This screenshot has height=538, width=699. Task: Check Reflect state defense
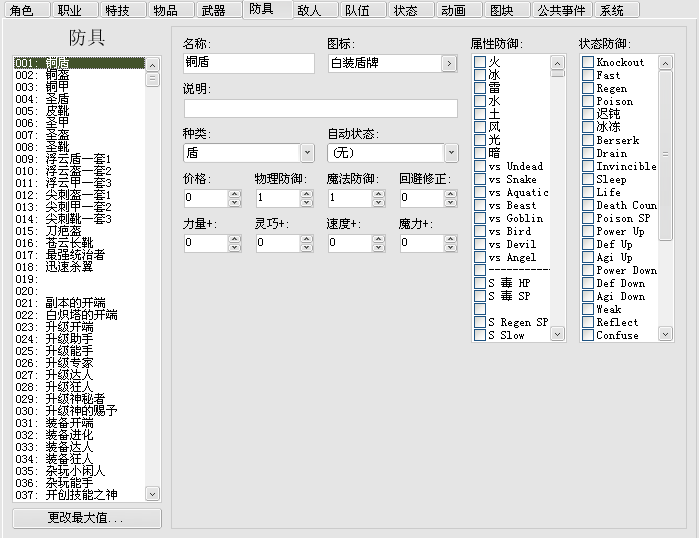588,322
